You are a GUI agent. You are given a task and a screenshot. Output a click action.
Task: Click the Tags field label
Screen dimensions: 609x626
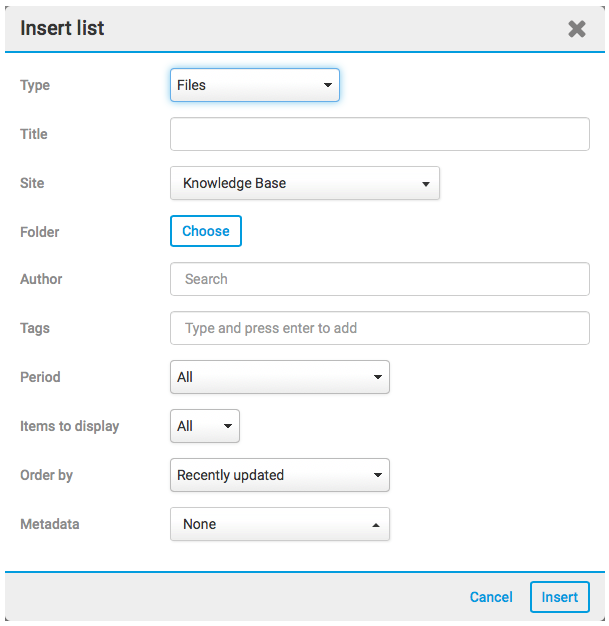pos(35,328)
